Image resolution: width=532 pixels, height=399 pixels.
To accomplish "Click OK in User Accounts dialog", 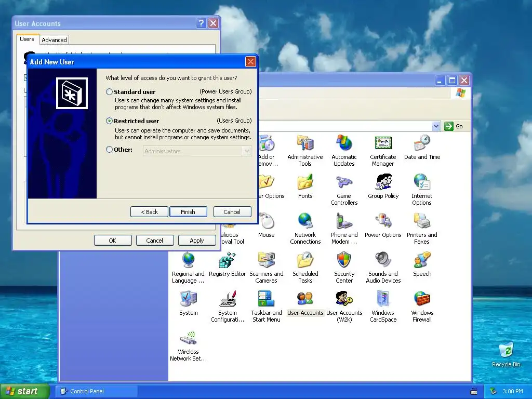I will tap(113, 240).
